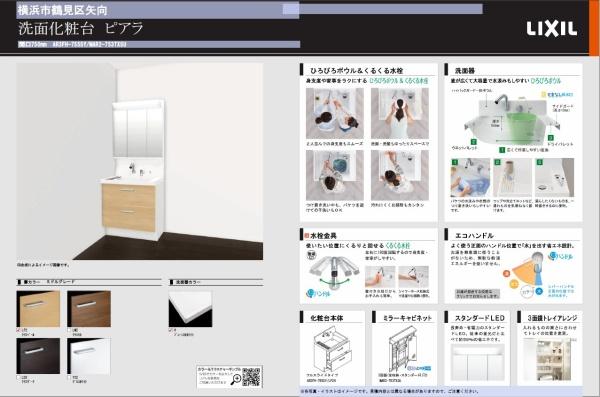Viewport: 600px width, 397px height.
Task: Click the door color section label
Action: [x=49, y=282]
